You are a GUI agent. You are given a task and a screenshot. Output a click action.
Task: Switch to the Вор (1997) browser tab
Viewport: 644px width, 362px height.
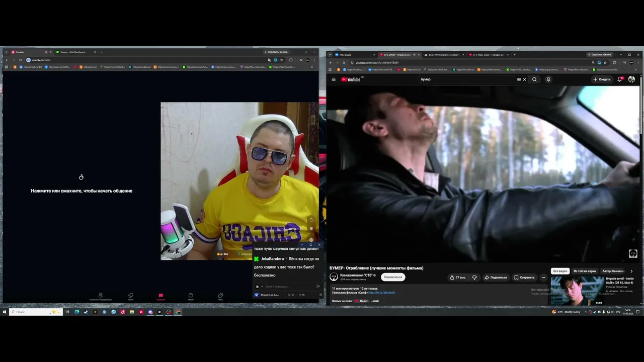[444, 54]
